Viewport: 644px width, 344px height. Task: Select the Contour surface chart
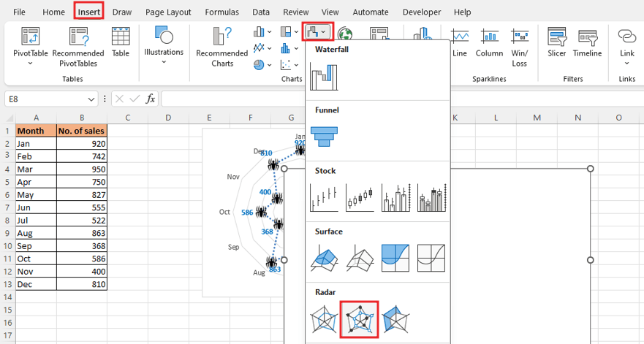click(395, 259)
